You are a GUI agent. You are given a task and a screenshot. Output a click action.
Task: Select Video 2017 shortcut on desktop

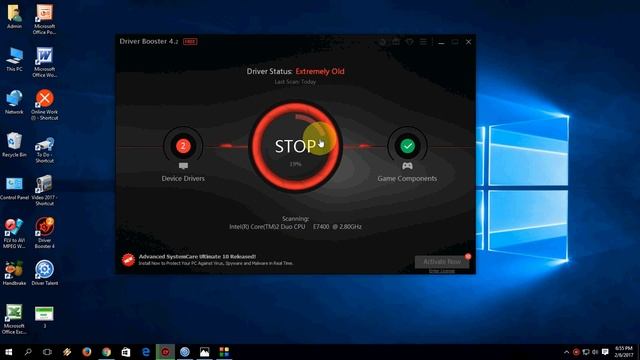click(x=44, y=191)
